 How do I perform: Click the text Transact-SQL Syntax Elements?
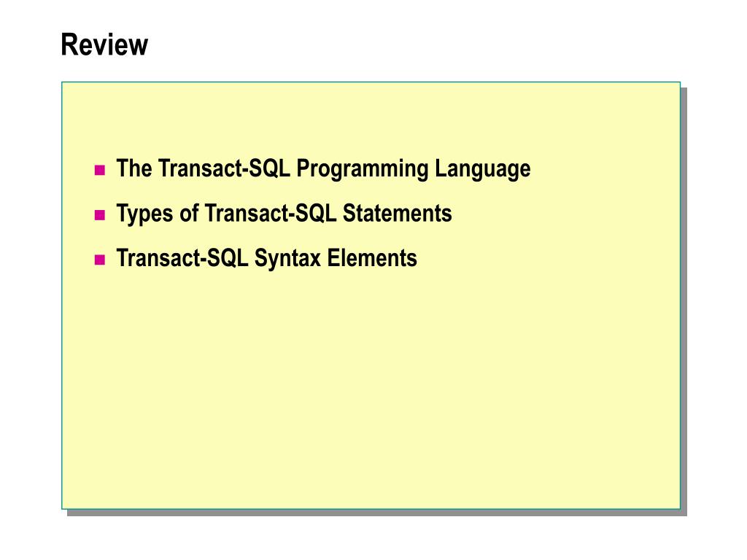click(267, 259)
